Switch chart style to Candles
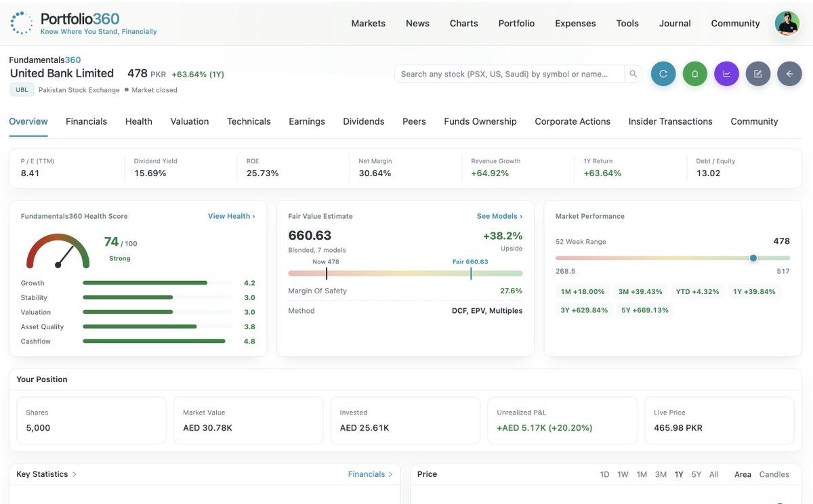The width and height of the screenshot is (813, 504). (x=774, y=474)
